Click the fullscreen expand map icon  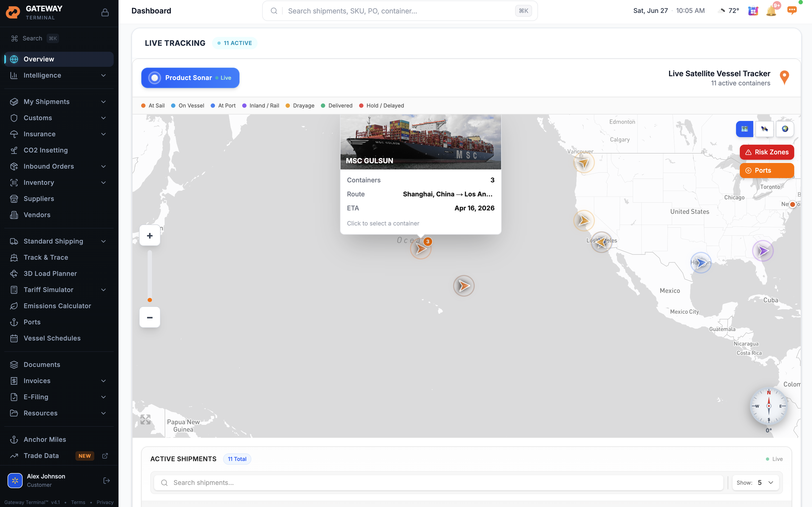tap(145, 419)
